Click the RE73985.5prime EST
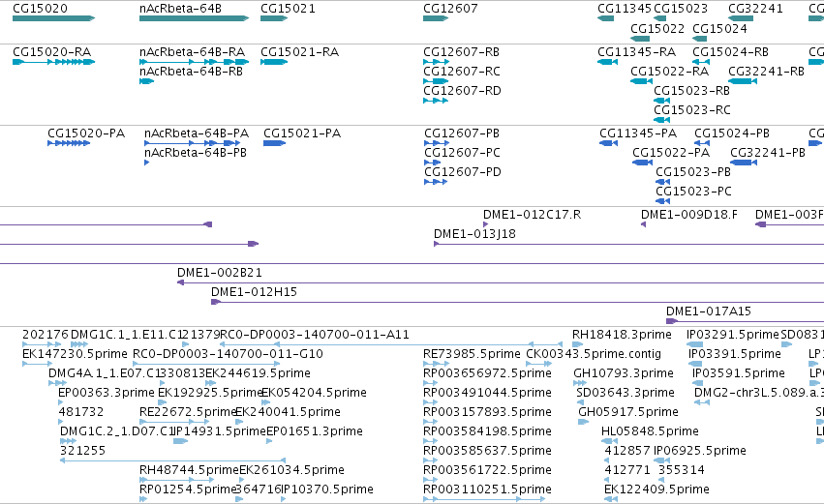 [x=437, y=364]
